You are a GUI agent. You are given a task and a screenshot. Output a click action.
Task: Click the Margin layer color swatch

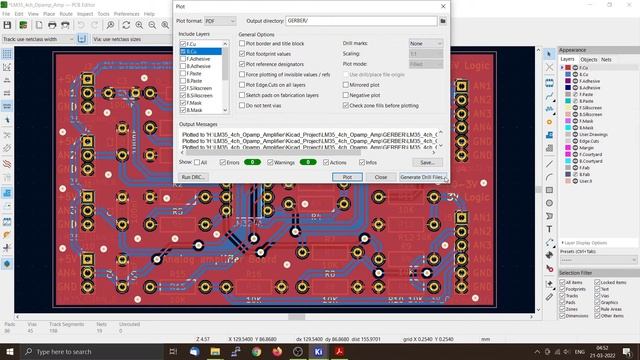568,148
